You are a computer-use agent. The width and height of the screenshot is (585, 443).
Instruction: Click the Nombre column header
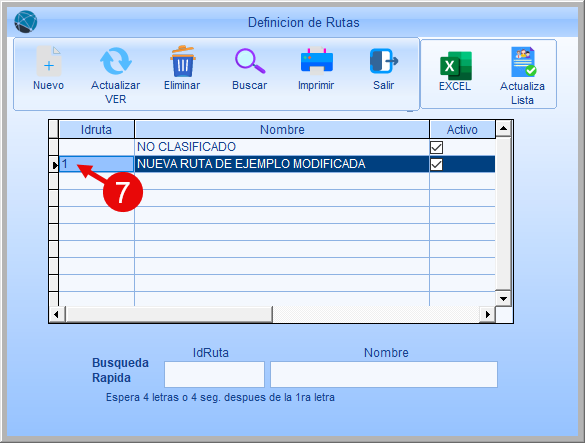(x=282, y=130)
